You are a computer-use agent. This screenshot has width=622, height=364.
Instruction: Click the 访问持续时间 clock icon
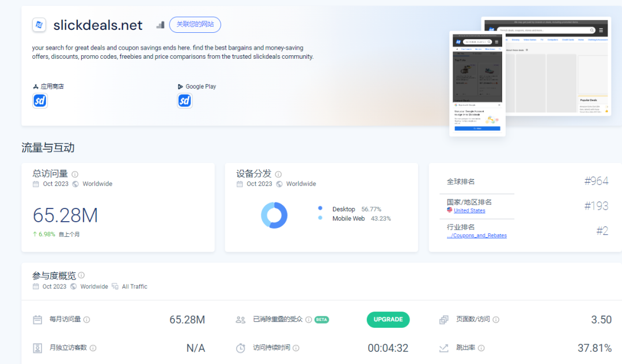(x=240, y=348)
